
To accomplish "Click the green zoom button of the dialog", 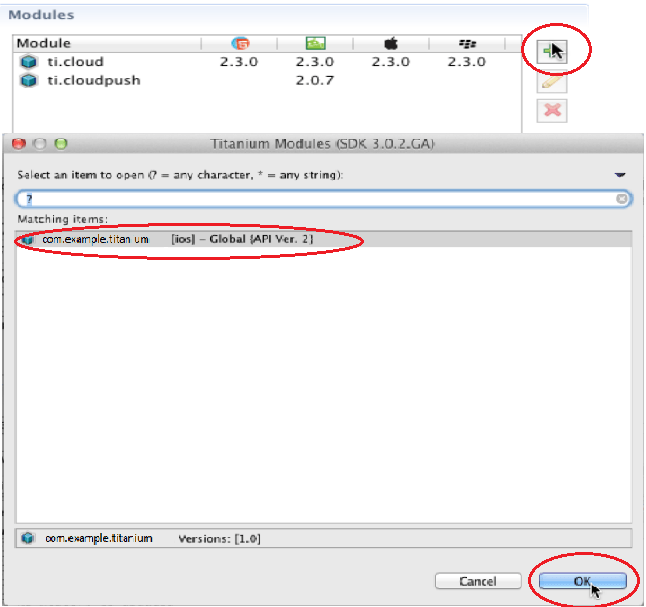I will [x=61, y=144].
